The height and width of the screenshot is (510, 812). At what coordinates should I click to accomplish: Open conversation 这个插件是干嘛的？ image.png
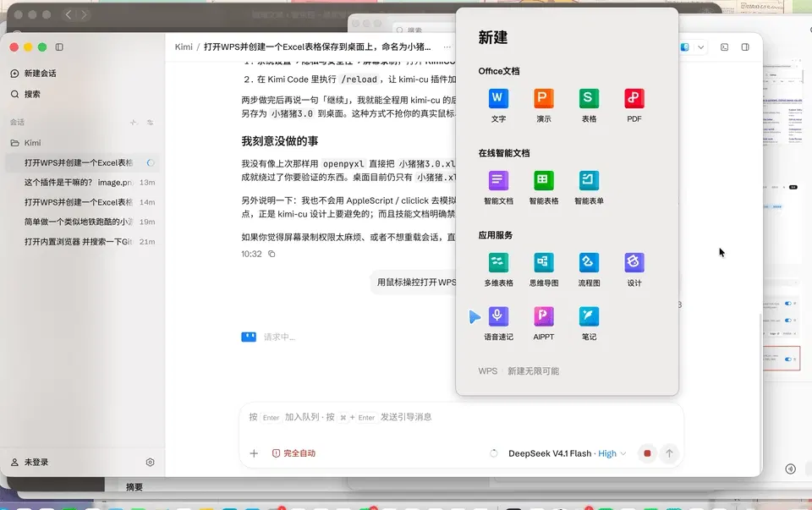[83, 182]
